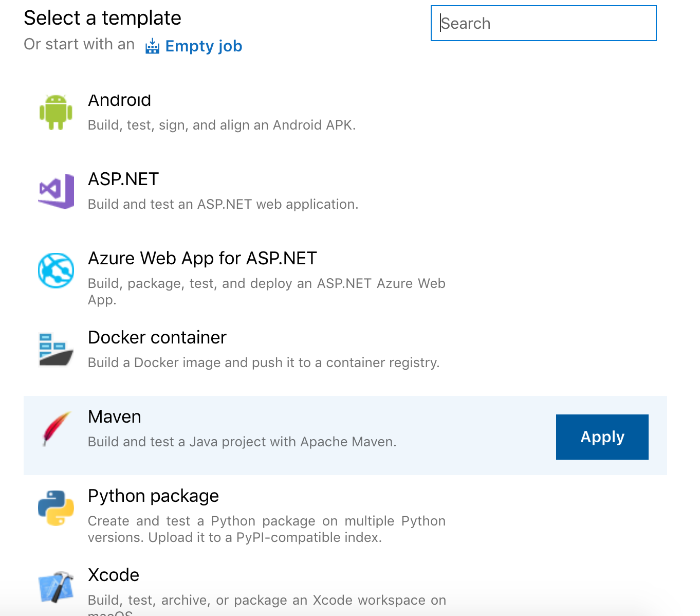Select the Docker container template title

coord(157,337)
